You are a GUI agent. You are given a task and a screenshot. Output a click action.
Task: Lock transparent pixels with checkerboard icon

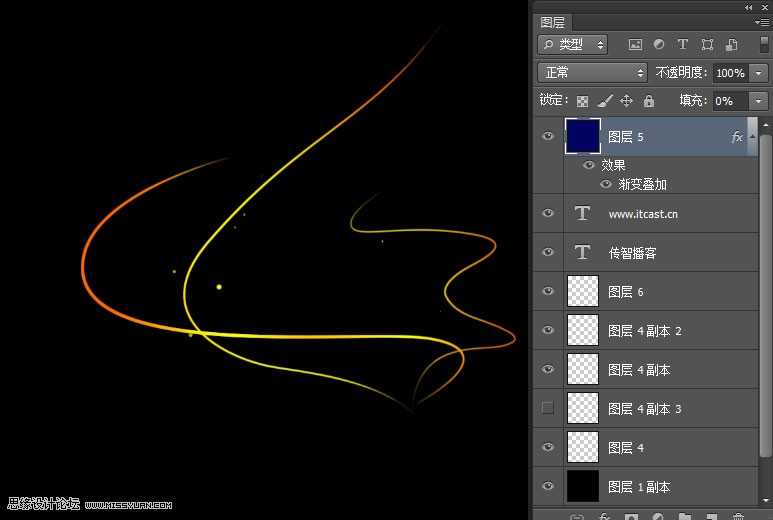(x=582, y=101)
